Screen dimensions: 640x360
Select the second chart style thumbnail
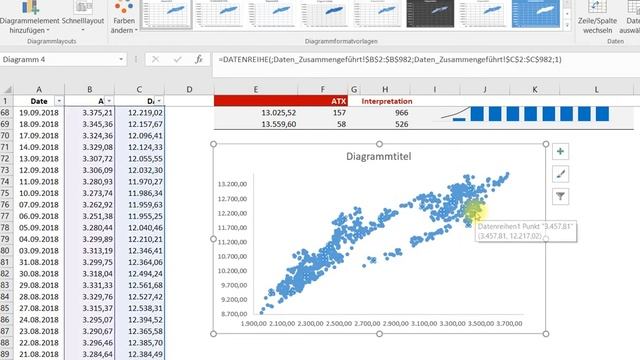click(x=218, y=13)
